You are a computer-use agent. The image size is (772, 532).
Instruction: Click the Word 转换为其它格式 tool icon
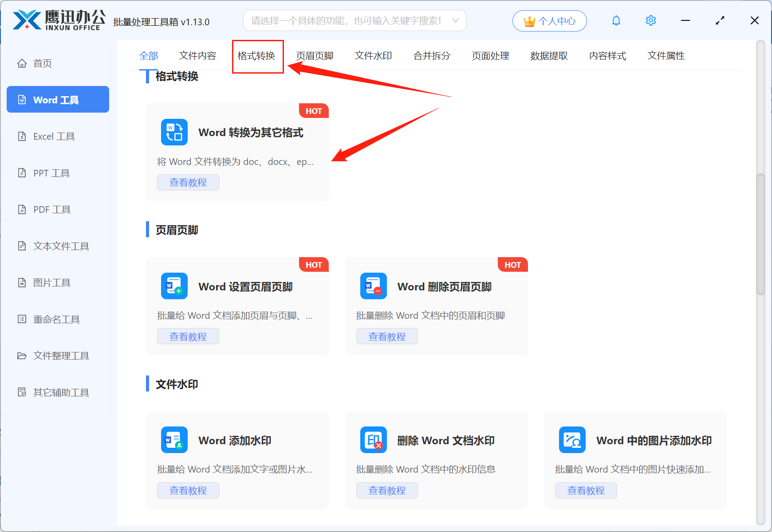tap(174, 132)
